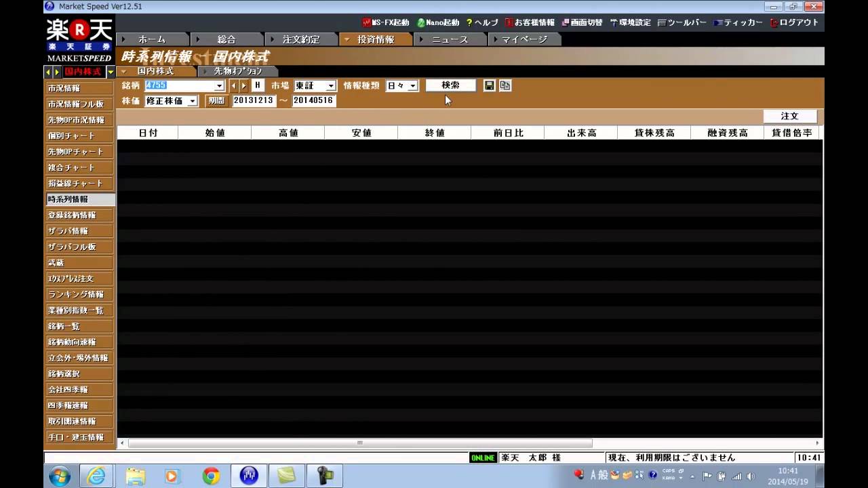Open Internet Explorer from taskbar
Viewport: 868px width, 488px height.
point(97,476)
